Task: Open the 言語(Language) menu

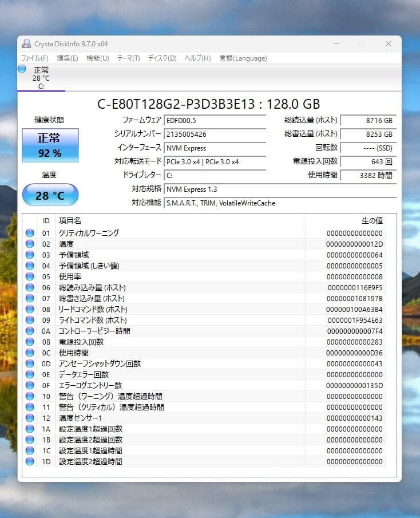Action: [x=243, y=58]
